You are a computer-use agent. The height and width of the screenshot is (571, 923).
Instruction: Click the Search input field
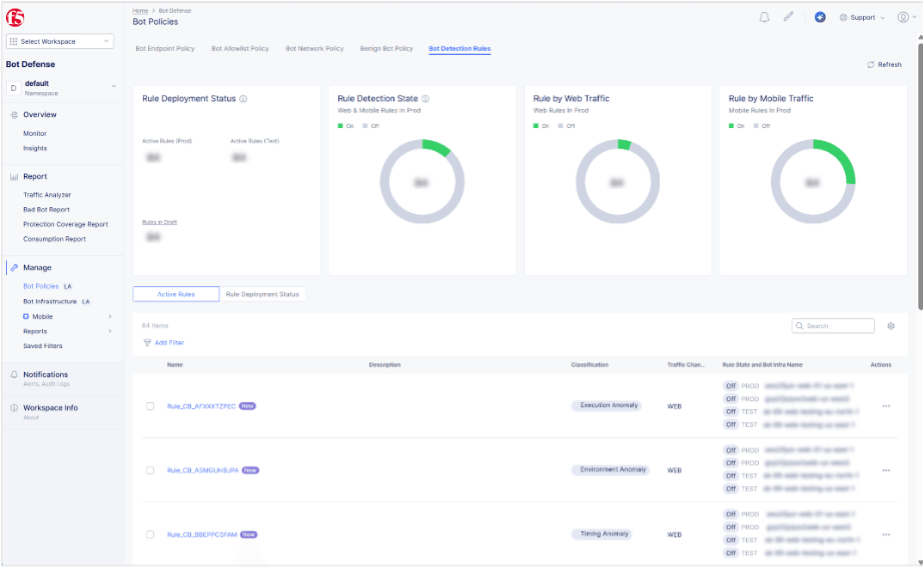pos(833,326)
